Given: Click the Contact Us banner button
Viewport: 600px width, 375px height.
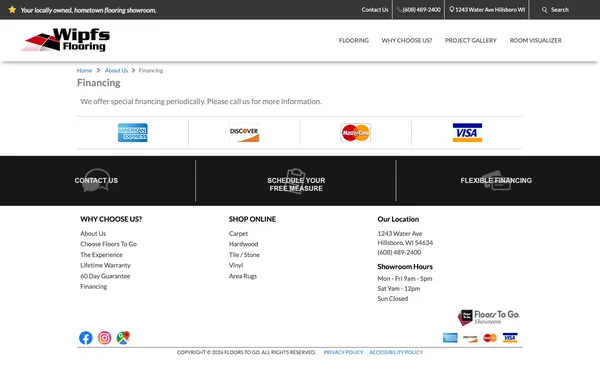Looking at the screenshot, I should point(96,181).
